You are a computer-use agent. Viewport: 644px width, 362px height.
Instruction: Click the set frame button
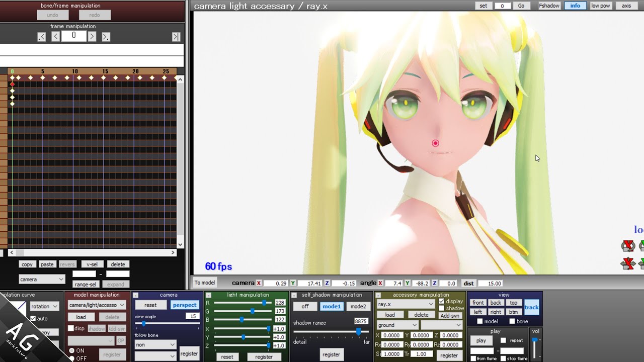[483, 6]
